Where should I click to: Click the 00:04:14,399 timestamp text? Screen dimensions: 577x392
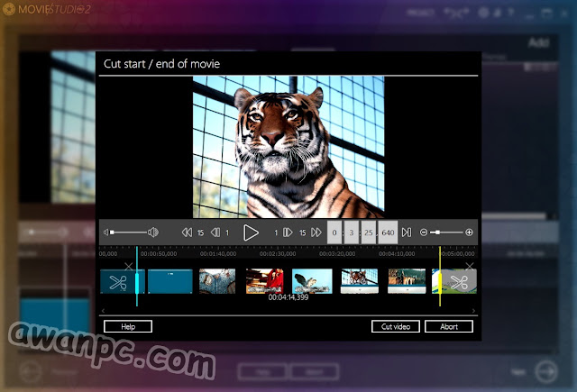288,297
